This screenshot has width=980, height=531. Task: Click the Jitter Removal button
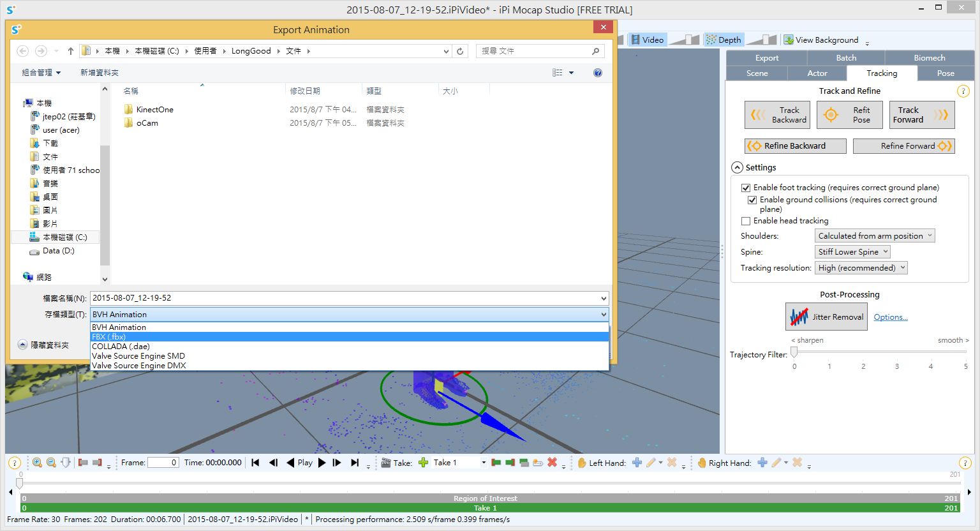click(826, 317)
